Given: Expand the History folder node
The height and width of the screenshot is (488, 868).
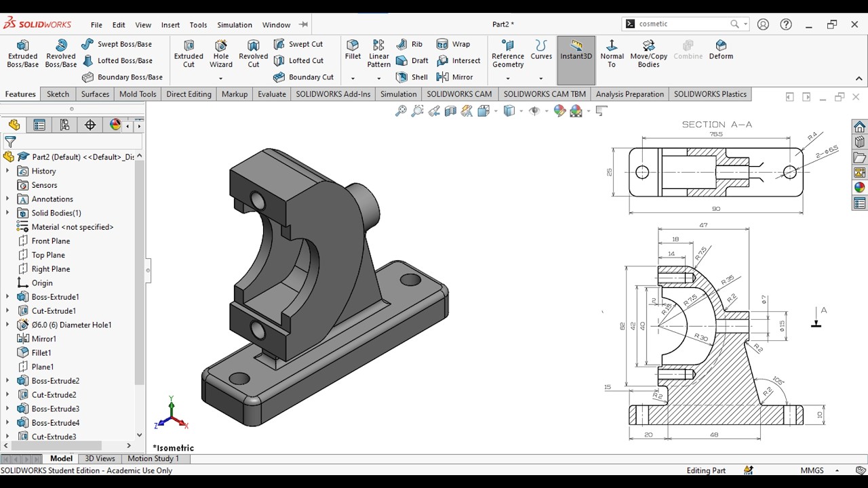Looking at the screenshot, I should click(x=7, y=171).
